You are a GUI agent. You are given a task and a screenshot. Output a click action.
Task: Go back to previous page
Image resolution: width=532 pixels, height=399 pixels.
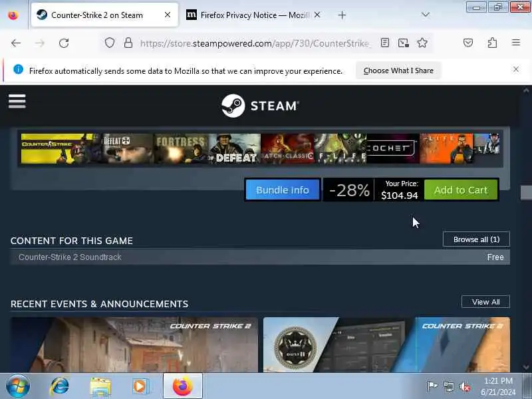[16, 43]
